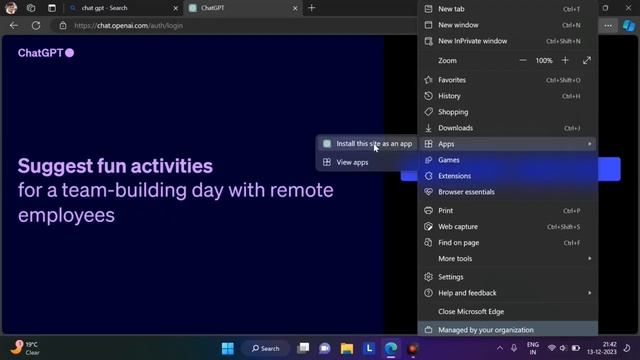The width and height of the screenshot is (640, 360).
Task: Open Edge Settings
Action: click(x=507, y=277)
